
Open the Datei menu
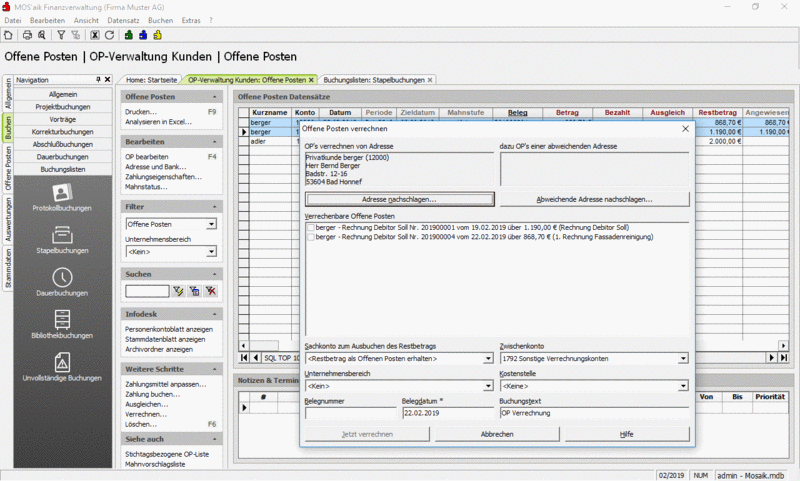point(13,20)
